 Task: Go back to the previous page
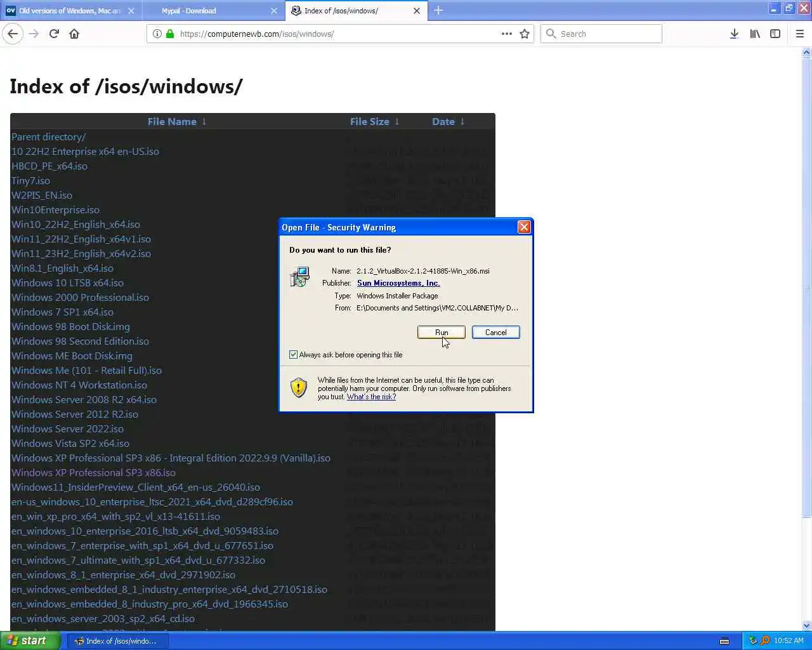pos(13,34)
